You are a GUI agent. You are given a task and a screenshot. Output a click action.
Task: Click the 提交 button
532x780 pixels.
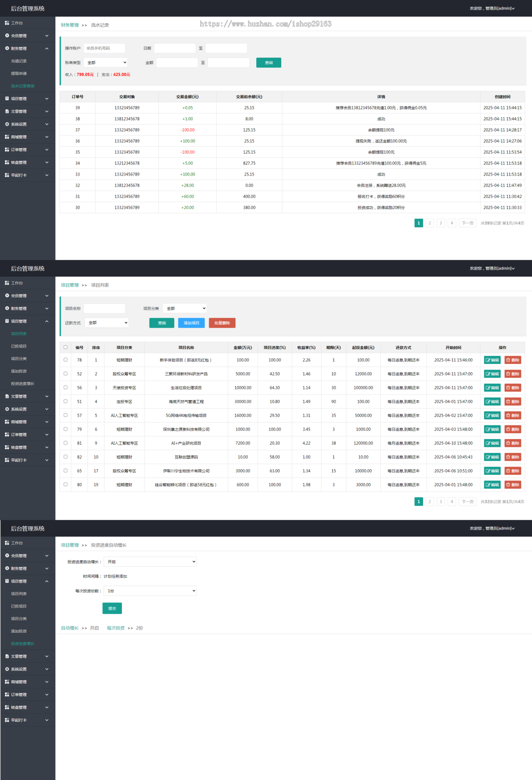(x=112, y=608)
